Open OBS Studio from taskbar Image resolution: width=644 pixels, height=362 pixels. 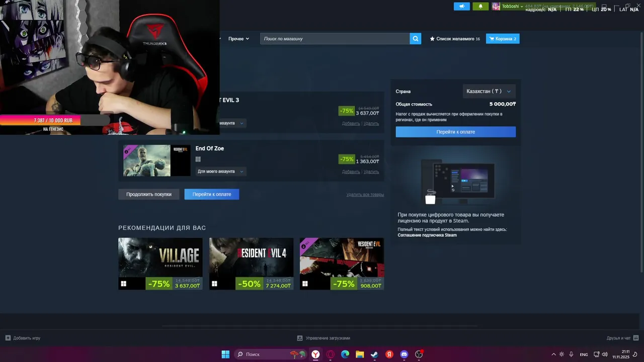[419, 354]
